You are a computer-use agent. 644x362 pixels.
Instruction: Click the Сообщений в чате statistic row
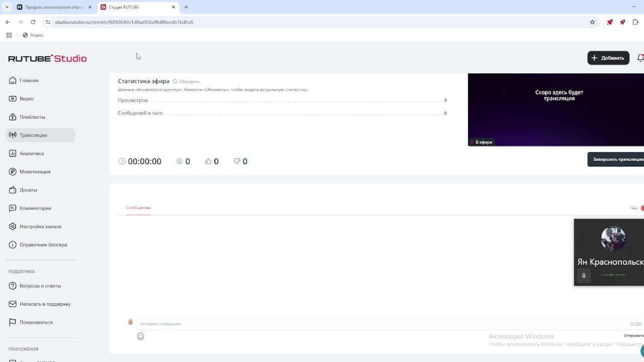coord(282,113)
